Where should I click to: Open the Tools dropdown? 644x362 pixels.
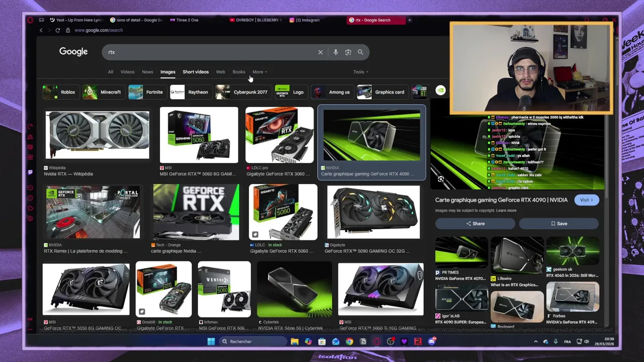click(361, 72)
